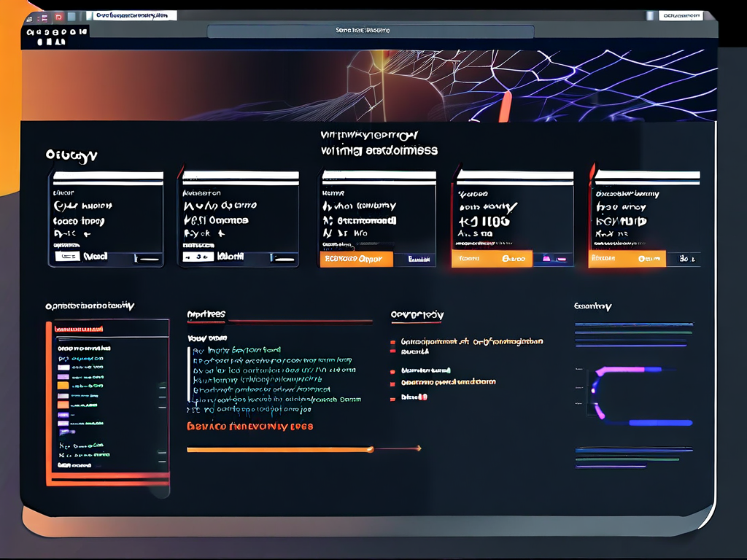Open the dropdown at the second card's bottom right
This screenshot has height=560, width=747.
tap(283, 258)
